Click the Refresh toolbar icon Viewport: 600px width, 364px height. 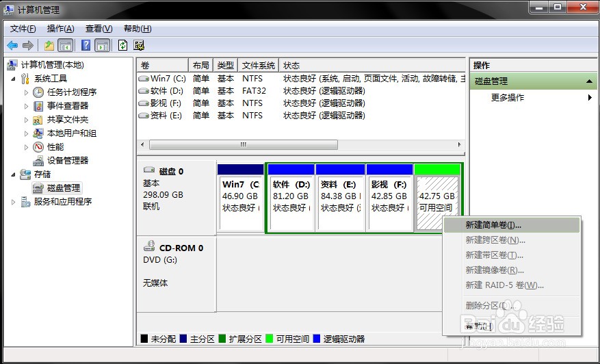(x=122, y=45)
